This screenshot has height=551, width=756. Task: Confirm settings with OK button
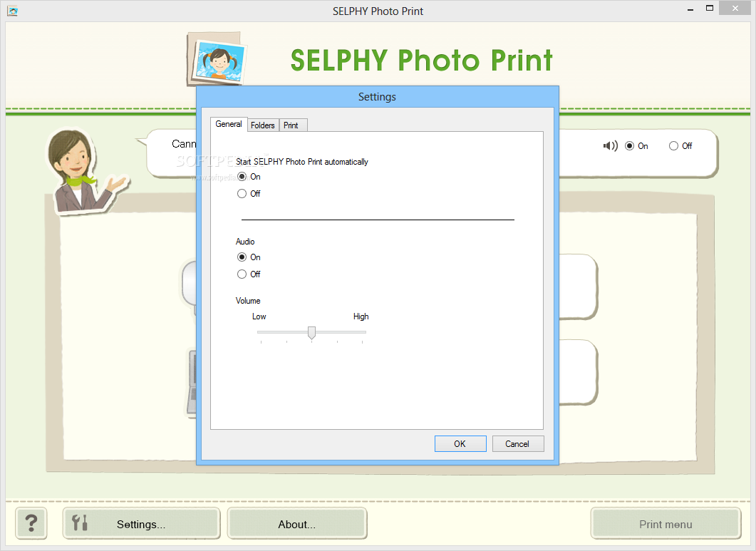coord(460,444)
